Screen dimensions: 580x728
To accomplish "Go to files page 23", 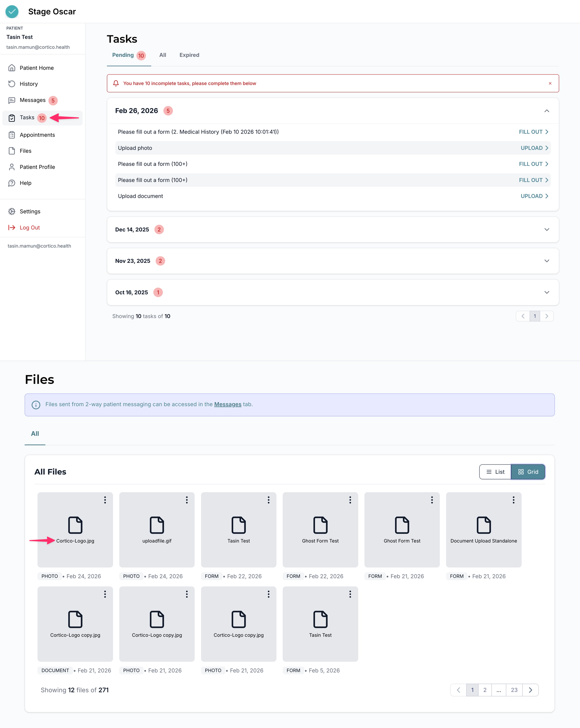I will click(x=514, y=690).
